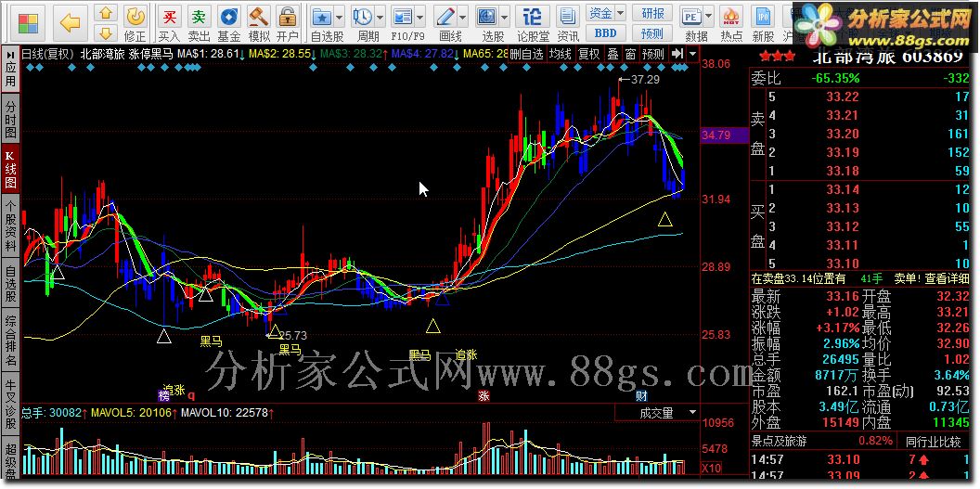
Task: Click the 37.29 high price label
Action: (x=646, y=79)
